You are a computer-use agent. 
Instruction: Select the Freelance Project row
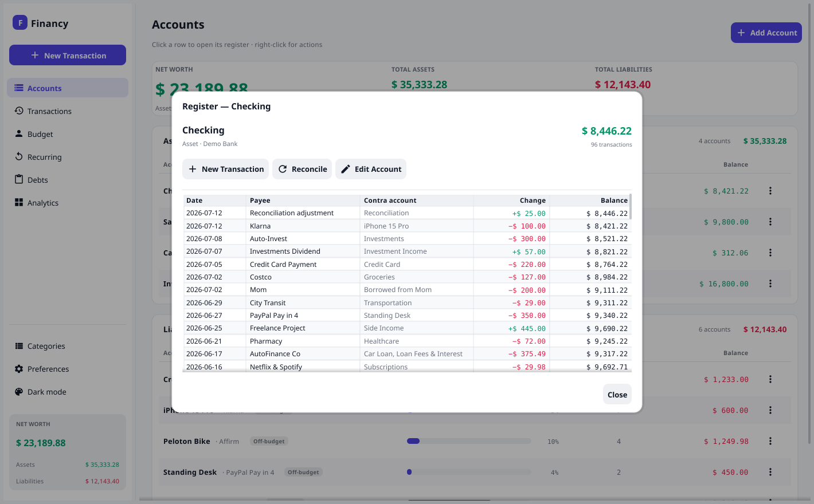[407, 328]
